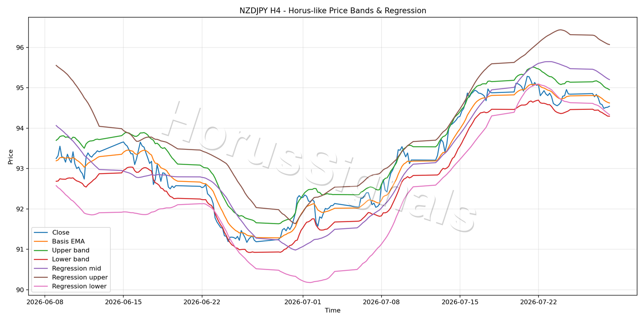This screenshot has width=644, height=322.
Task: Select the 'Regression upper' legend entry
Action: tap(80, 277)
